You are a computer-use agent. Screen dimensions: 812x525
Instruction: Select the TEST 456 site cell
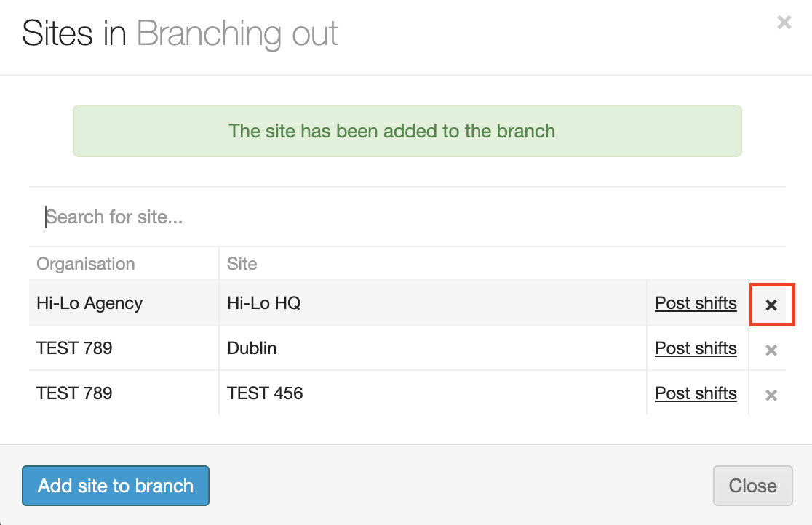click(265, 393)
